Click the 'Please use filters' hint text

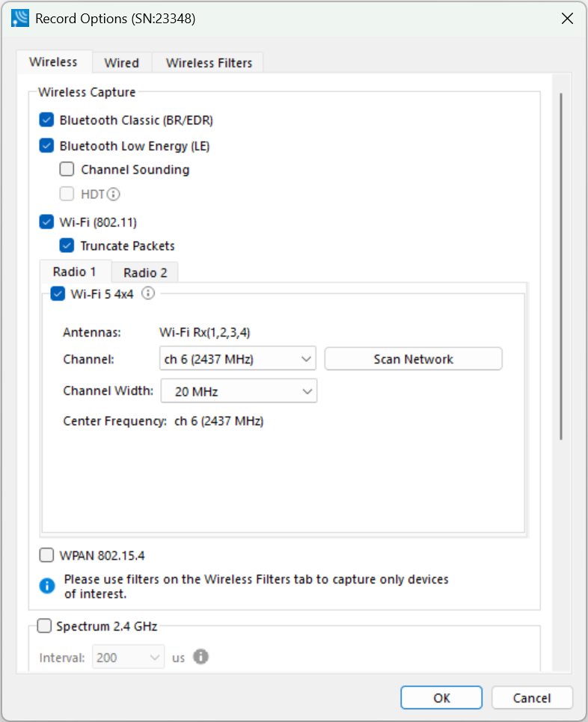pos(256,586)
